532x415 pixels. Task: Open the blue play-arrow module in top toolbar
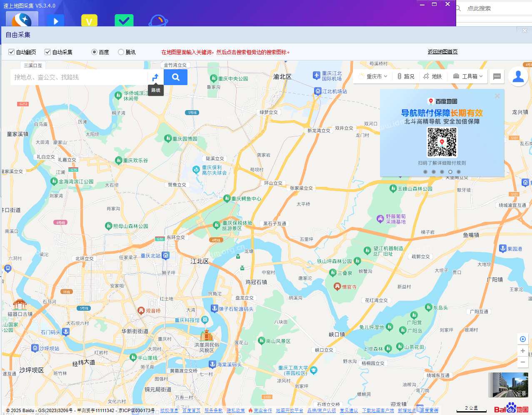tap(55, 20)
